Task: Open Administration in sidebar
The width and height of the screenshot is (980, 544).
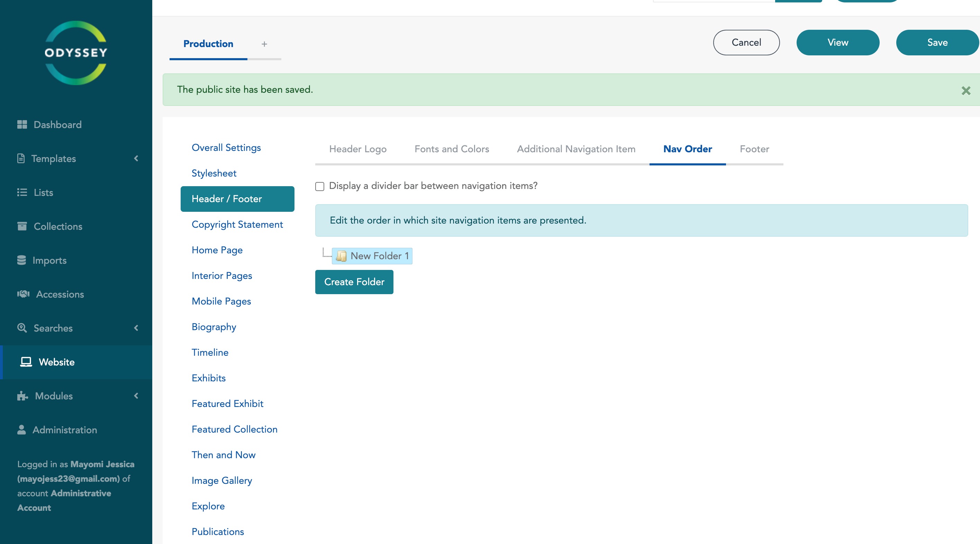Action: (76, 429)
